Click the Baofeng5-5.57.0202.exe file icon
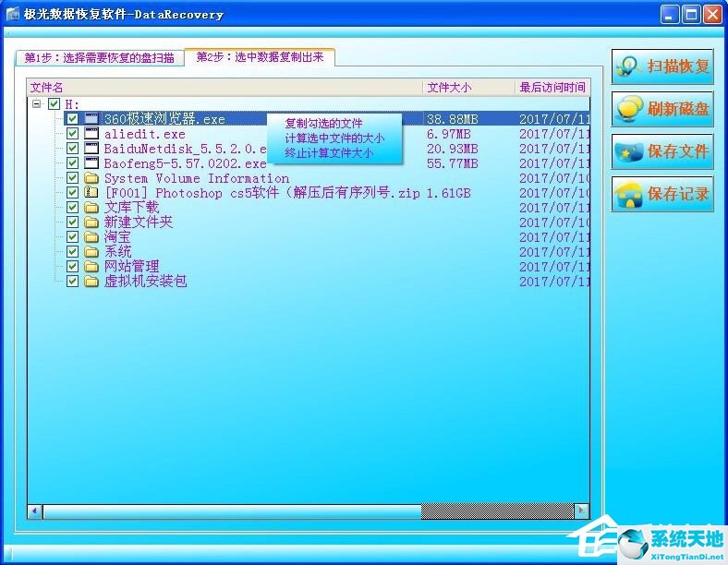The width and height of the screenshot is (728, 565). click(x=91, y=163)
